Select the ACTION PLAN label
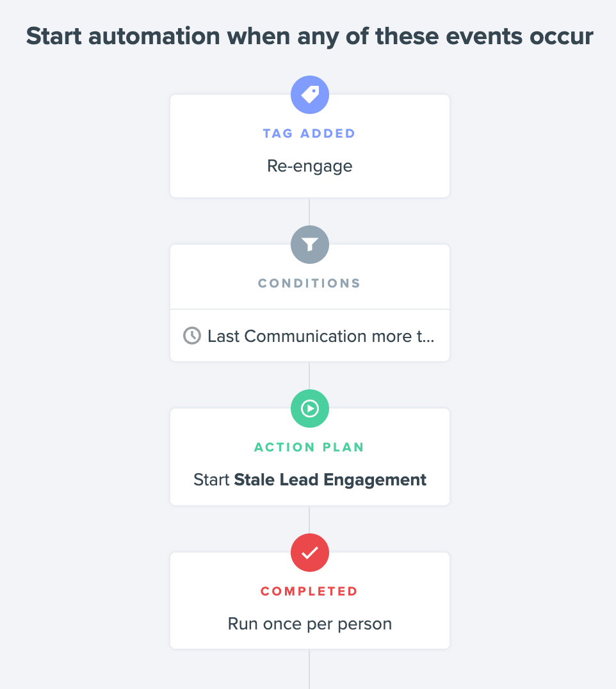The width and height of the screenshot is (616, 689). pyautogui.click(x=309, y=448)
